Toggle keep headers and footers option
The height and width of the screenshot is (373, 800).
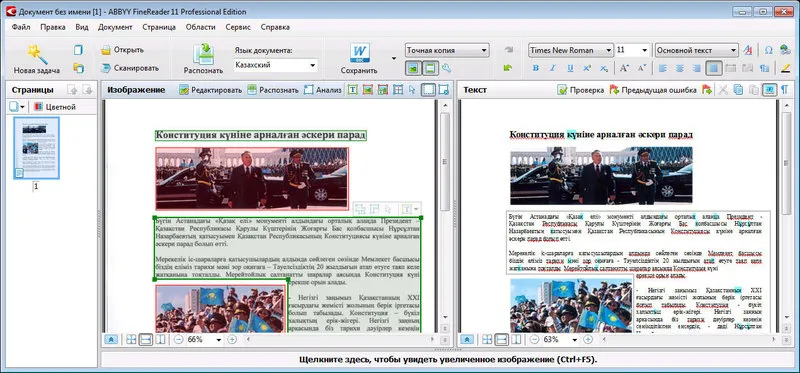pyautogui.click(x=431, y=68)
